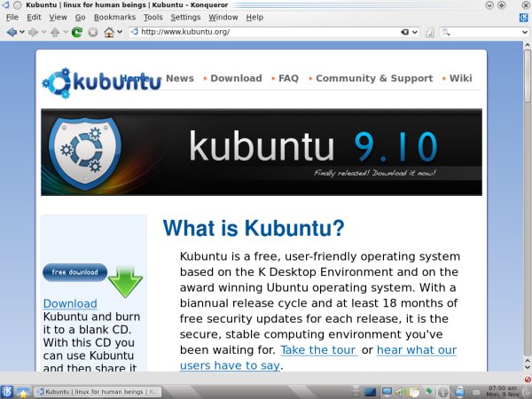Go to the Home page via house icon
This screenshot has height=399, width=532.
(109, 32)
